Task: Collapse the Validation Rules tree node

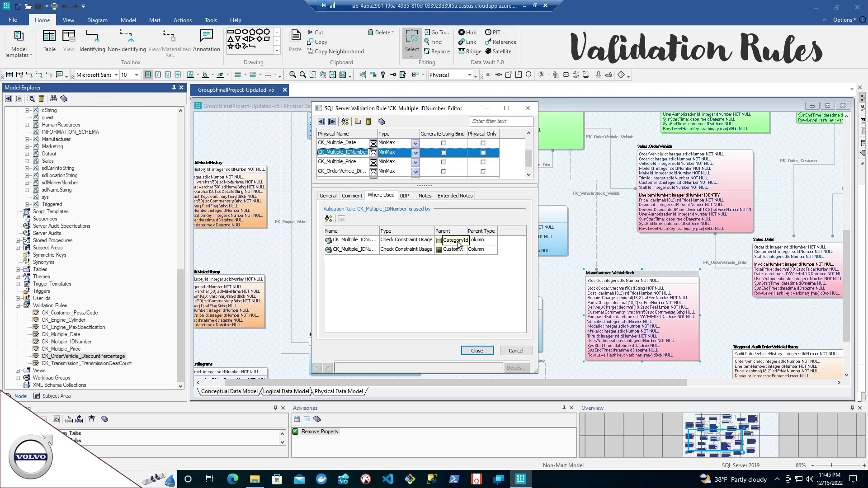Action: 18,305
